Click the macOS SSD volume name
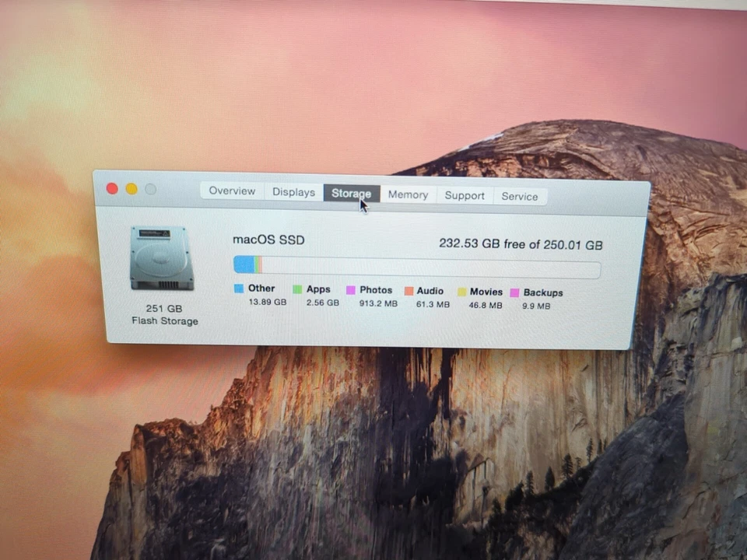747x560 pixels. (x=268, y=240)
